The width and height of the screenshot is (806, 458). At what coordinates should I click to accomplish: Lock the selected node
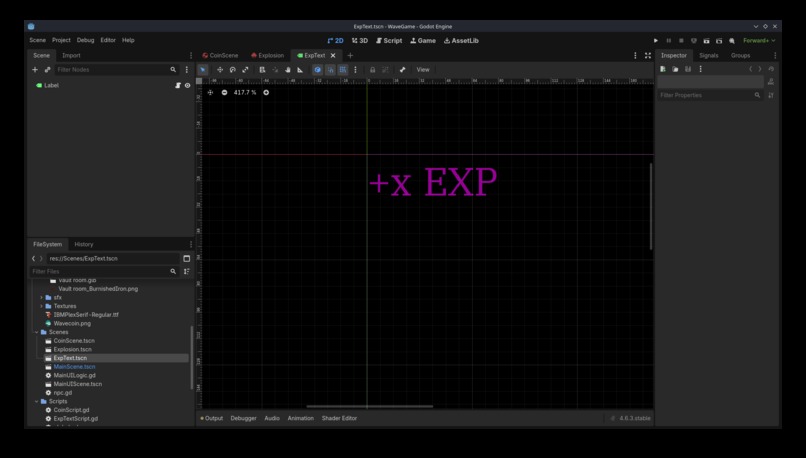pos(373,69)
